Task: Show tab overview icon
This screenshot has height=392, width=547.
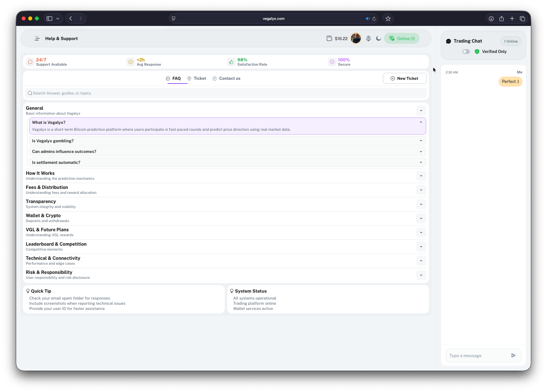Action: tap(522, 18)
